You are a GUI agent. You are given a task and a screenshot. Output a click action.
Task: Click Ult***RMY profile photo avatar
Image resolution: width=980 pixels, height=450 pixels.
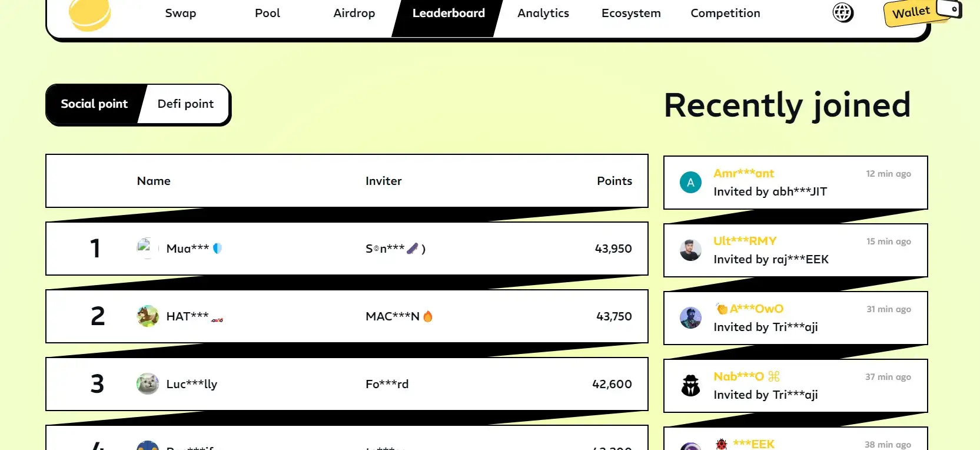pos(690,250)
